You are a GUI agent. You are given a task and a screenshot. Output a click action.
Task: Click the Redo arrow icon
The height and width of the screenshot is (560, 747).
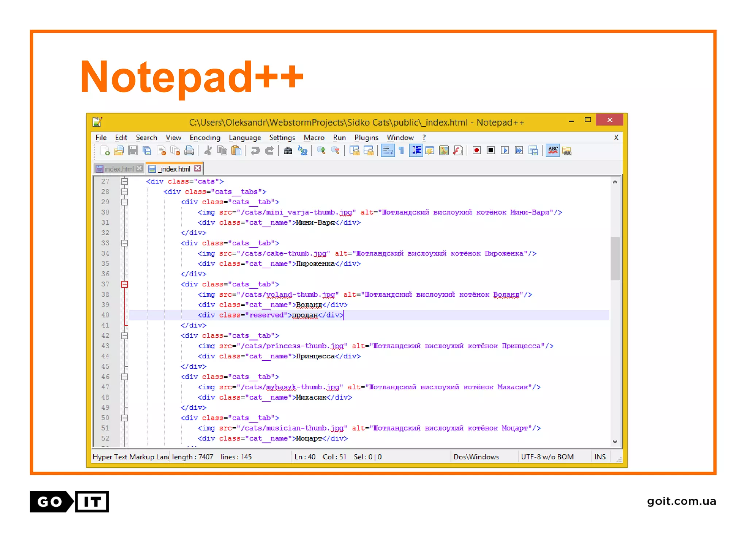pyautogui.click(x=269, y=151)
